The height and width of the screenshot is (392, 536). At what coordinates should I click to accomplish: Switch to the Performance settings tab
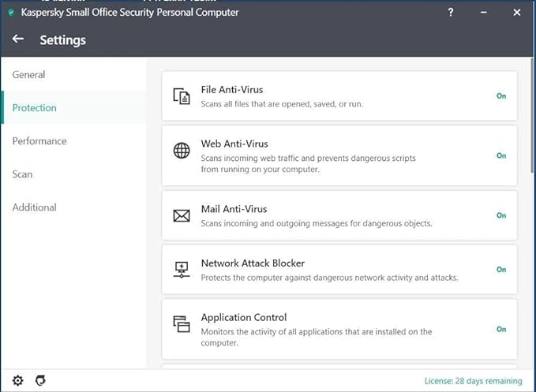(39, 141)
